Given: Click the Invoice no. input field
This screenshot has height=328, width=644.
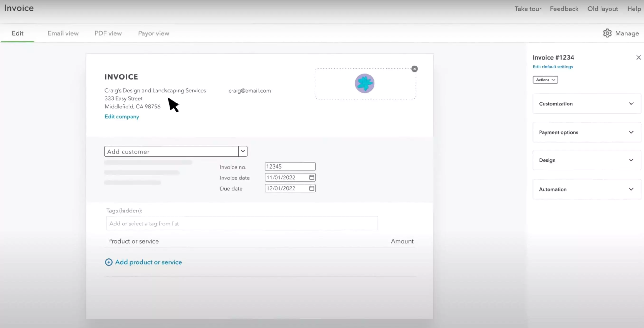Looking at the screenshot, I should [x=290, y=166].
